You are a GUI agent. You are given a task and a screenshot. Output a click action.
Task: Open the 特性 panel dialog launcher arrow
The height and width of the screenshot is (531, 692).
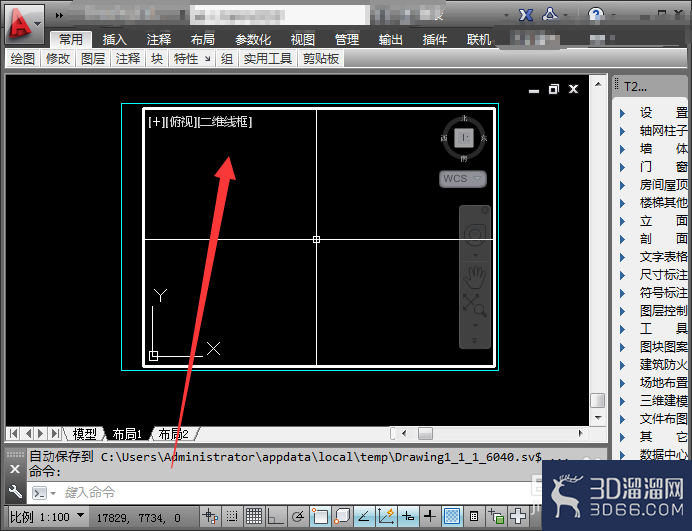click(x=207, y=59)
